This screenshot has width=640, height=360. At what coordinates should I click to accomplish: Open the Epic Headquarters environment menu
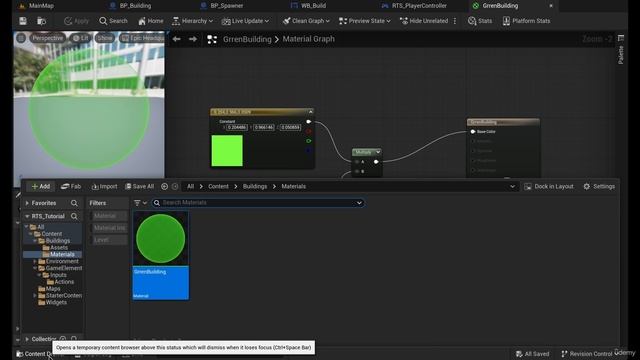142,38
